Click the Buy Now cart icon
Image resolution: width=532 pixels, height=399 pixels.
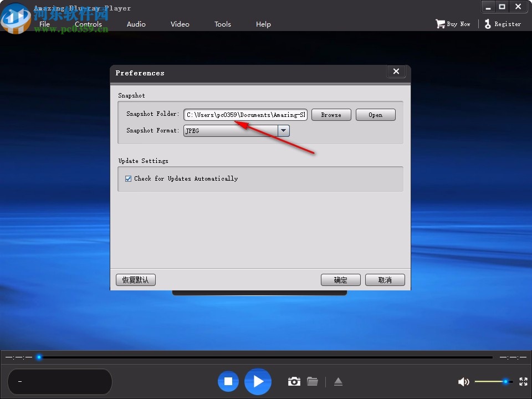point(441,24)
